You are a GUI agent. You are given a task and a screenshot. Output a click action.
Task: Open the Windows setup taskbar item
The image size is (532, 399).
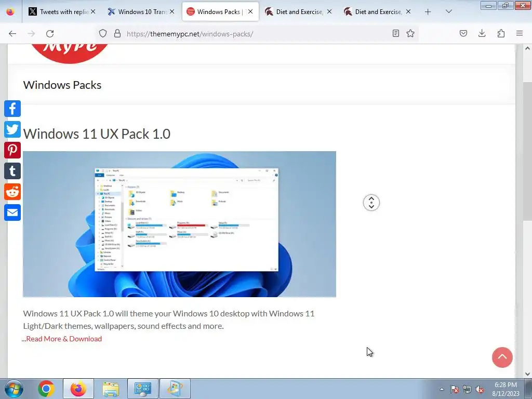[x=175, y=389]
